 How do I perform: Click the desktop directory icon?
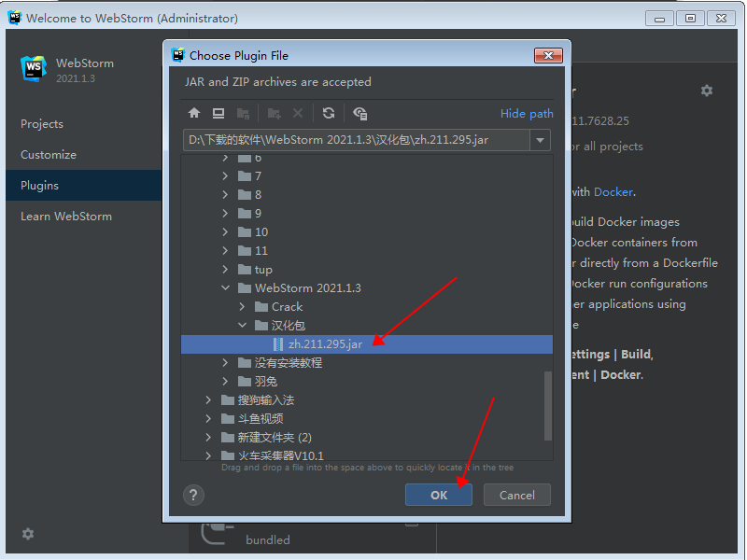tap(218, 113)
